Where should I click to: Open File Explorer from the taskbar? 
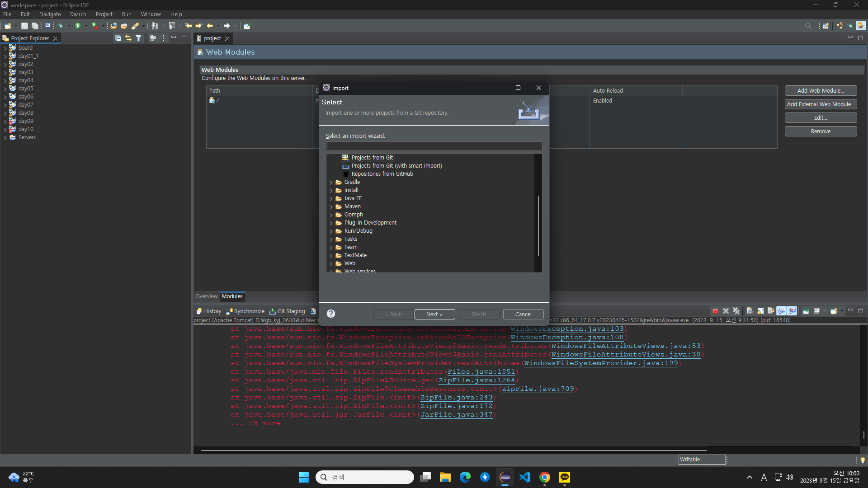coord(445,477)
